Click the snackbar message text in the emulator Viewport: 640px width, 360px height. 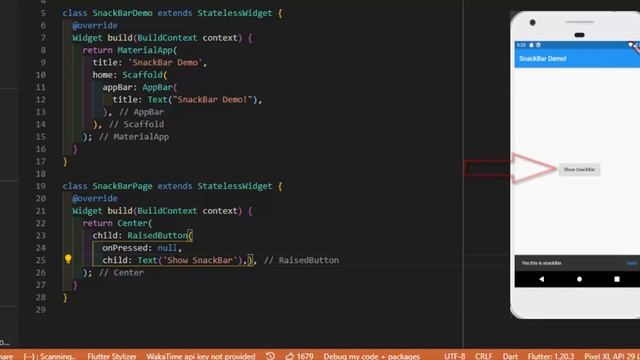click(x=542, y=263)
